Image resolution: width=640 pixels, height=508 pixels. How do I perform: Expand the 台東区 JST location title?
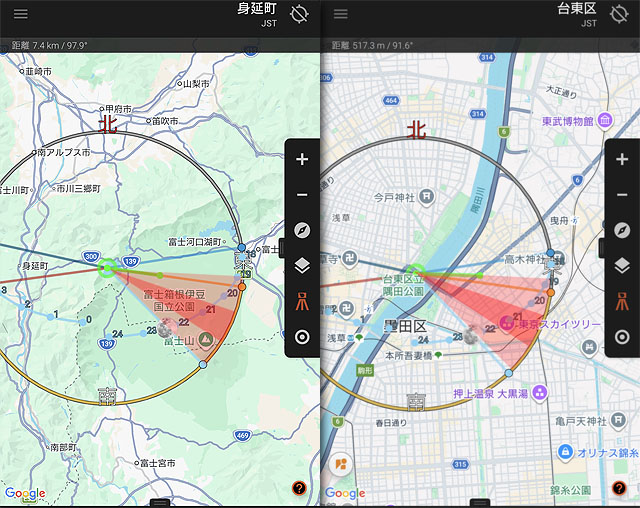576,14
